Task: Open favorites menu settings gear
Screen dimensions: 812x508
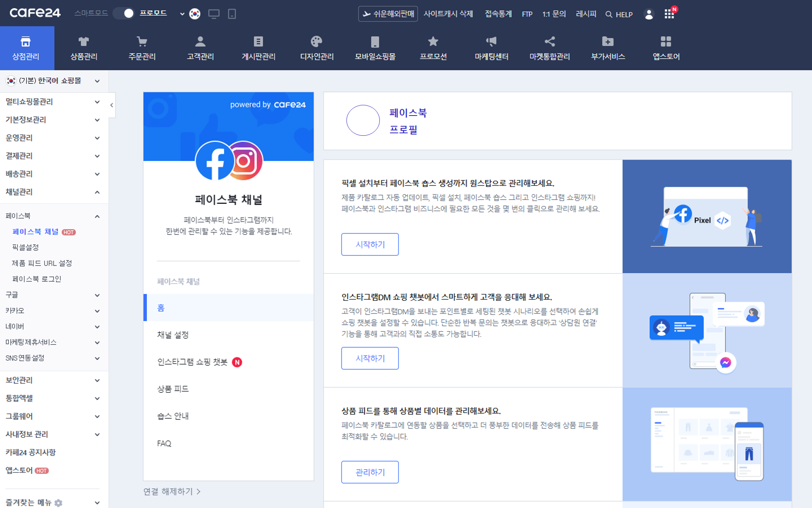Action: tap(59, 503)
